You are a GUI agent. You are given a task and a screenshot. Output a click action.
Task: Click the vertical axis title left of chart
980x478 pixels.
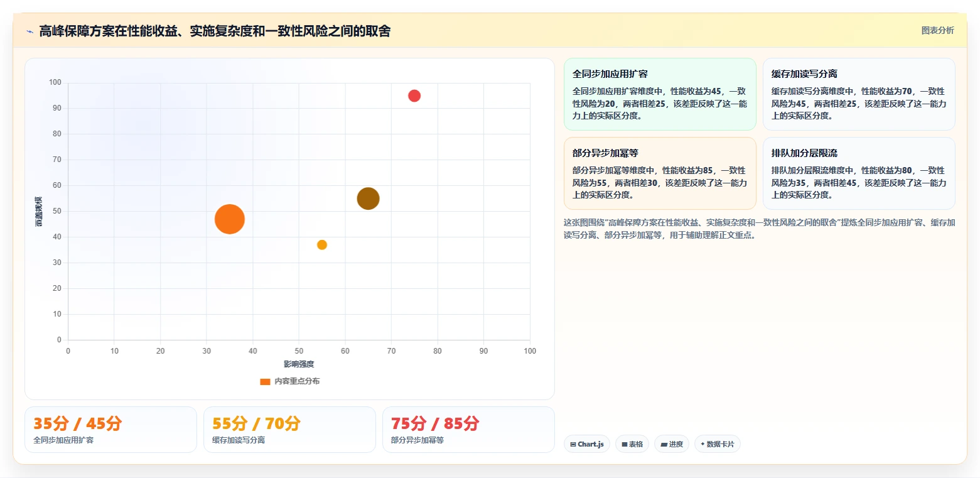pos(39,211)
